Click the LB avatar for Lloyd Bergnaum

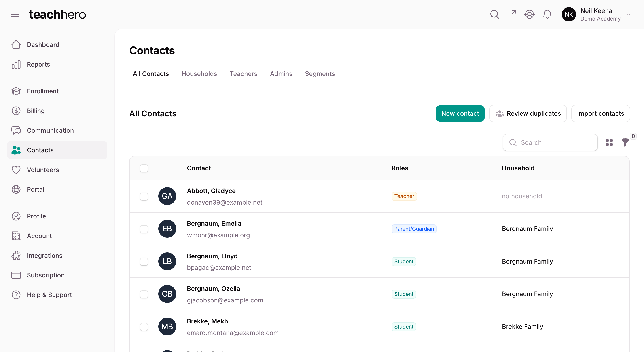pos(167,261)
